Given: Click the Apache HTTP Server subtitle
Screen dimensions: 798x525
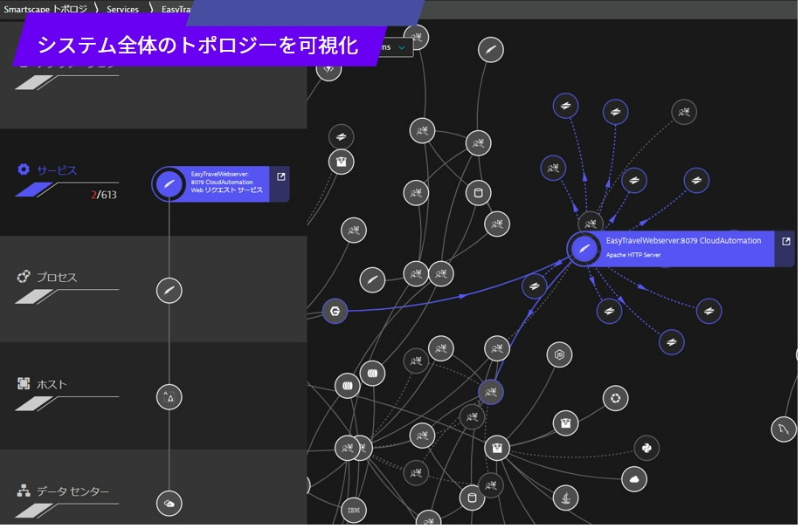Looking at the screenshot, I should [x=633, y=255].
